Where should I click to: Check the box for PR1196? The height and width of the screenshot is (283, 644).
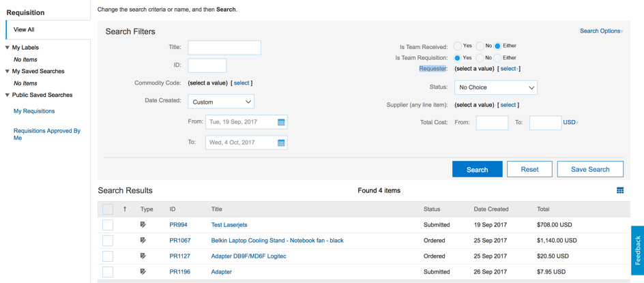click(x=108, y=272)
